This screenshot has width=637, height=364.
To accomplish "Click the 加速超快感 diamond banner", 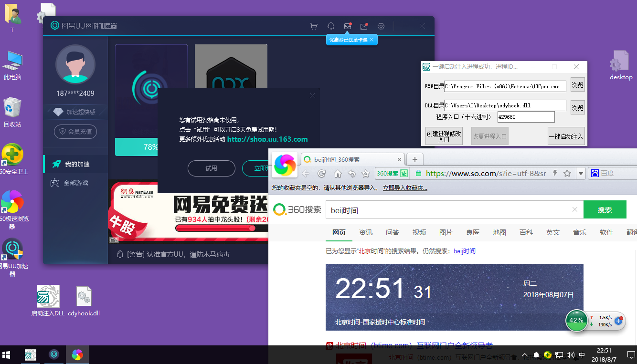I will pos(75,112).
